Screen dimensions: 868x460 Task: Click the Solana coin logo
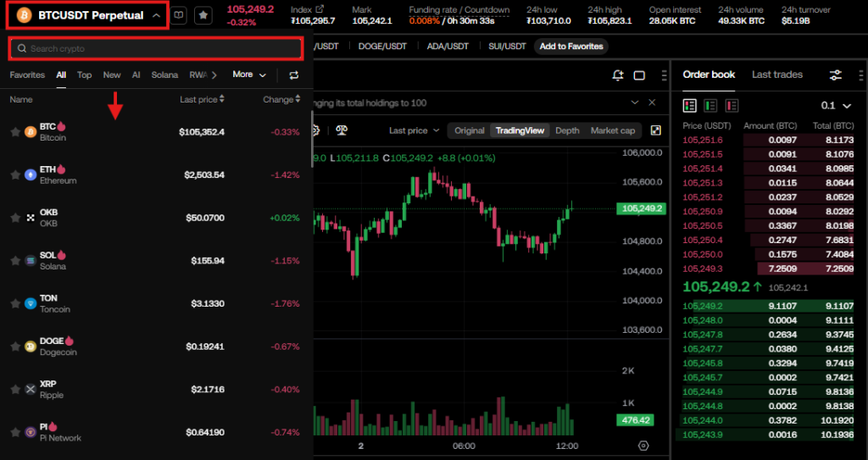point(31,261)
